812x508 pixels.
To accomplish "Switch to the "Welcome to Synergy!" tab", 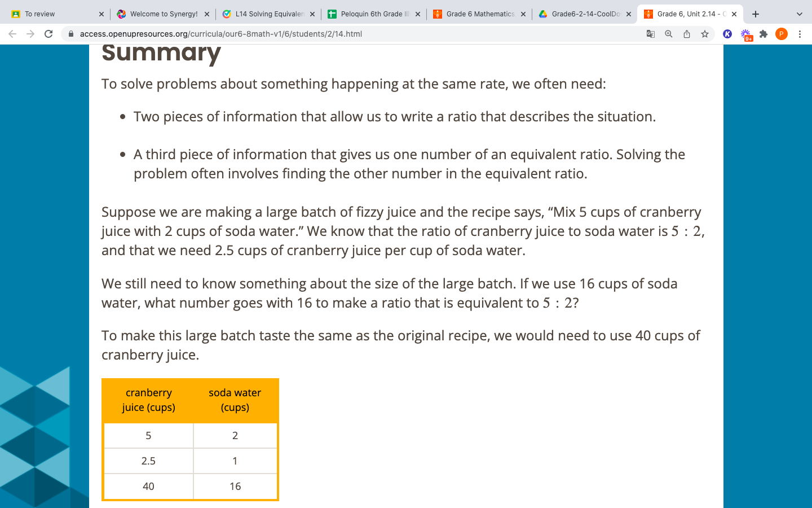I will point(159,14).
